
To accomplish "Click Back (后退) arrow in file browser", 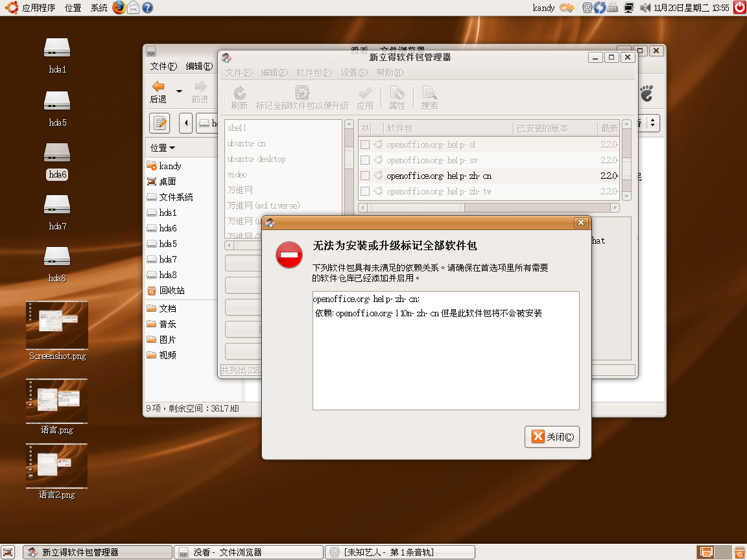I will [x=158, y=92].
